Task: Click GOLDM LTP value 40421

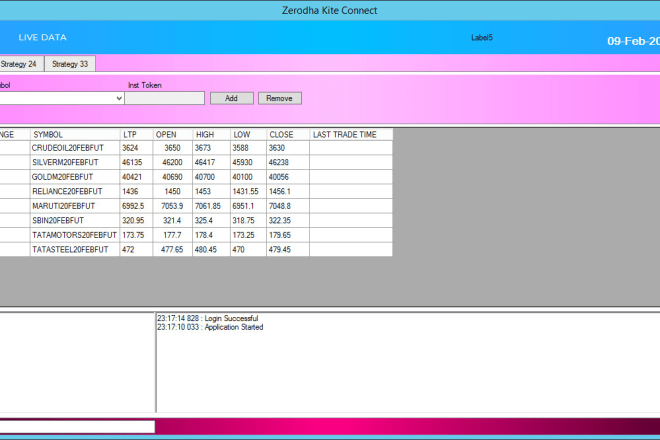Action: pos(136,177)
